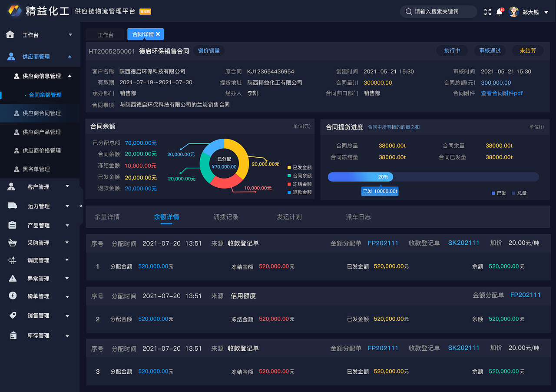Expand the 销售管理 section
Screen dimensions: 556x392
(x=38, y=316)
